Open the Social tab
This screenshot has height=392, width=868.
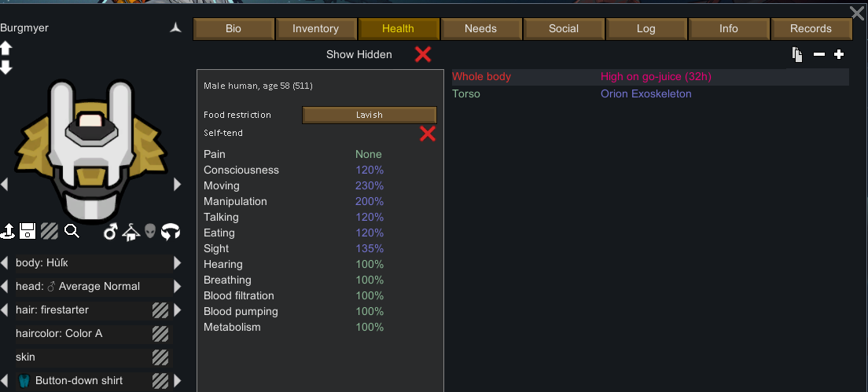(x=564, y=29)
